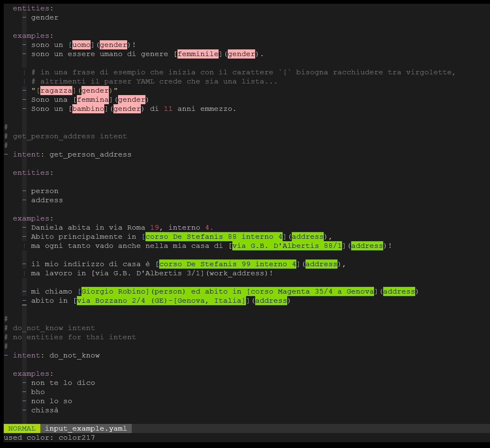490x448 pixels.
Task: Click 'Abito principalmente in' text
Action: click(84, 237)
